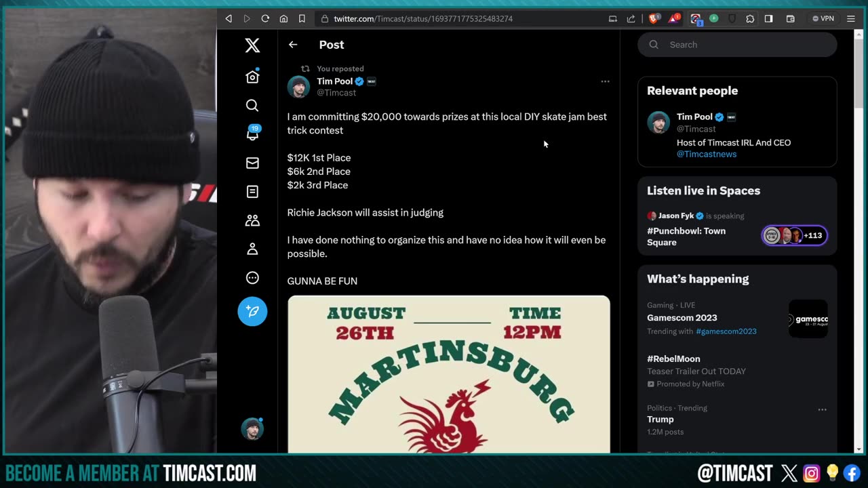Click the VPN button
This screenshot has width=868, height=488.
click(x=823, y=19)
